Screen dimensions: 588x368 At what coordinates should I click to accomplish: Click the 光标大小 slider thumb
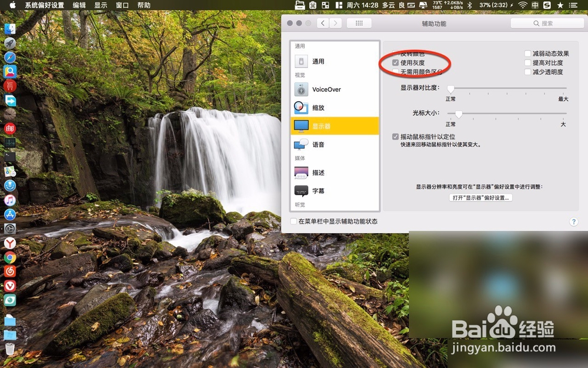tap(459, 114)
